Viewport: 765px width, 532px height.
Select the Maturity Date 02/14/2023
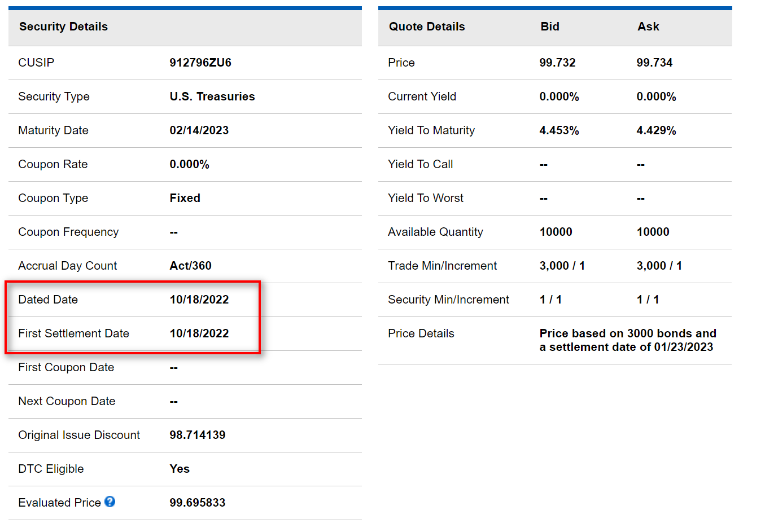(x=199, y=130)
